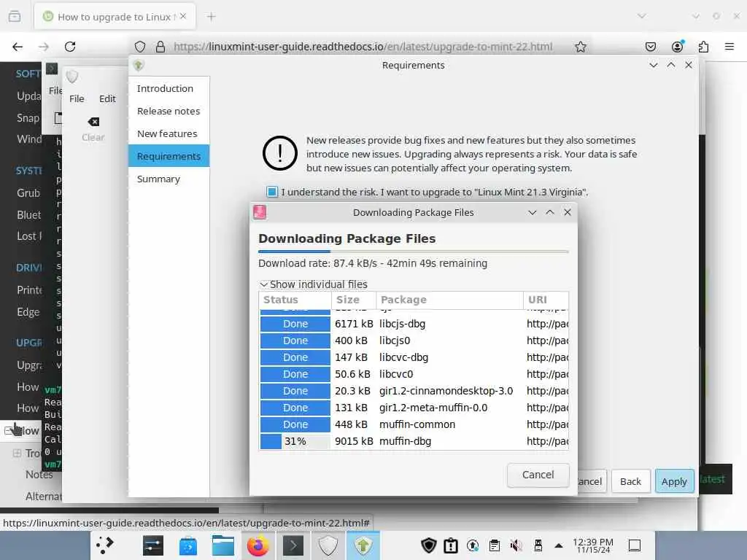Open the Edge link in the docs sidebar
The width and height of the screenshot is (747, 560).
28,312
